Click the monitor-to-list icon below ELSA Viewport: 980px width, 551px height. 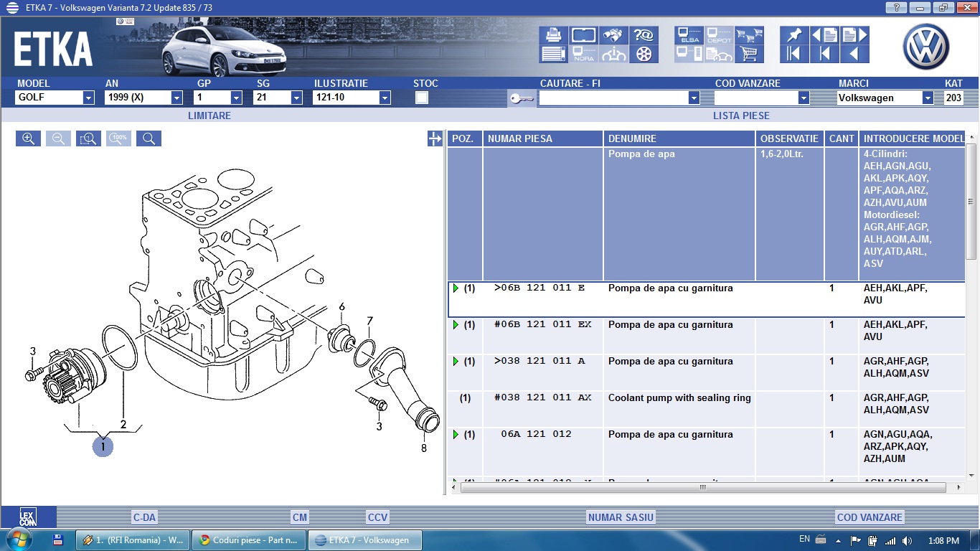689,54
